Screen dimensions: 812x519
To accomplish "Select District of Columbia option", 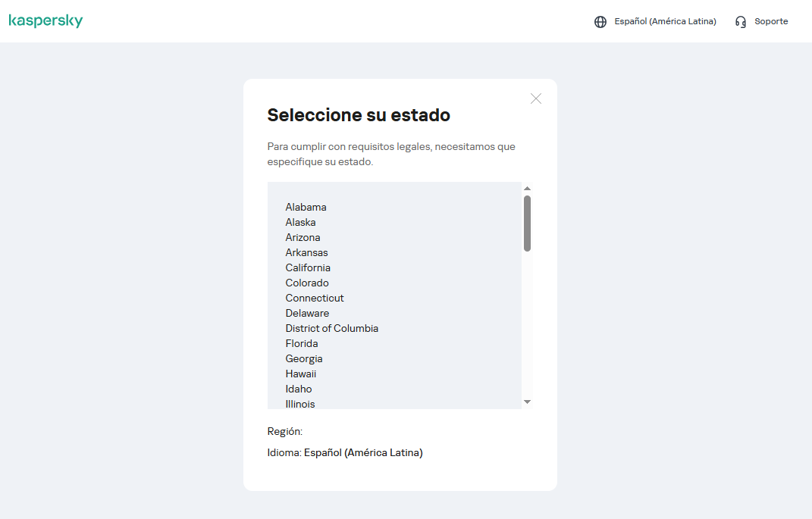I will click(x=331, y=329).
